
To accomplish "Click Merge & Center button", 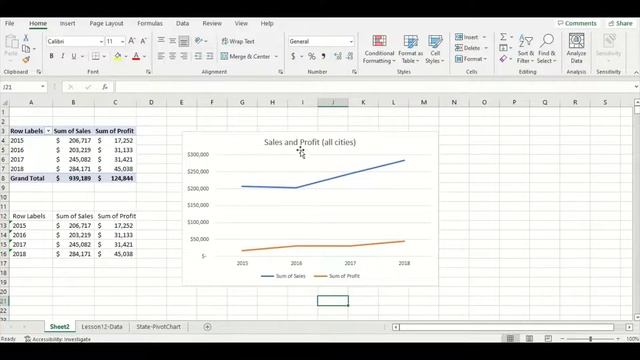I will click(x=245, y=56).
